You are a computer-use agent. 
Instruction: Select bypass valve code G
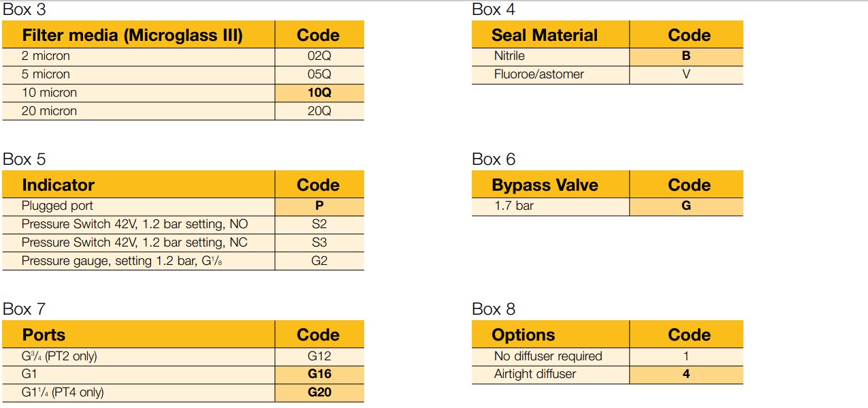pos(686,206)
